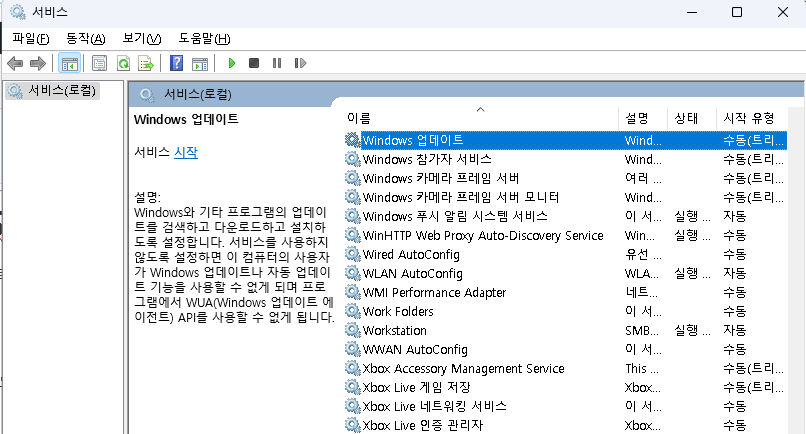Select the Windows 업데이트 service row
Image resolution: width=806 pixels, height=434 pixels.
coord(565,140)
